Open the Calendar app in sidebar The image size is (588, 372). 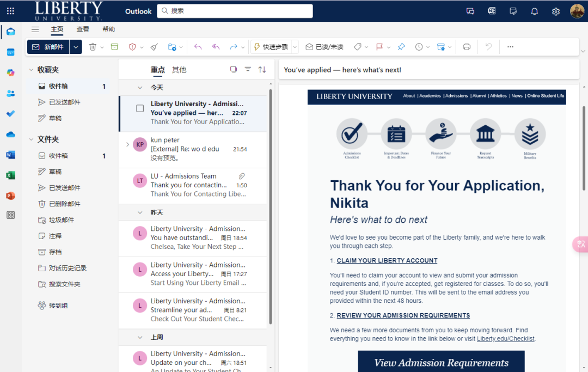[10, 52]
